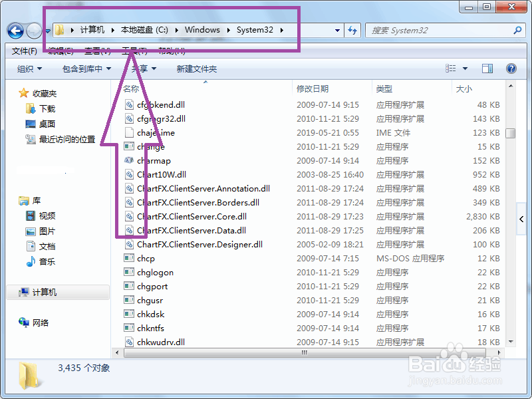Select the chglogon application icon
This screenshot has width=532, height=399.
point(129,272)
